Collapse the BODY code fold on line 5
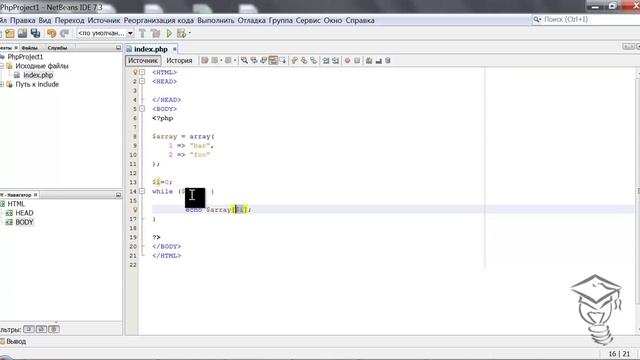This screenshot has width=640, height=360. coord(142,109)
